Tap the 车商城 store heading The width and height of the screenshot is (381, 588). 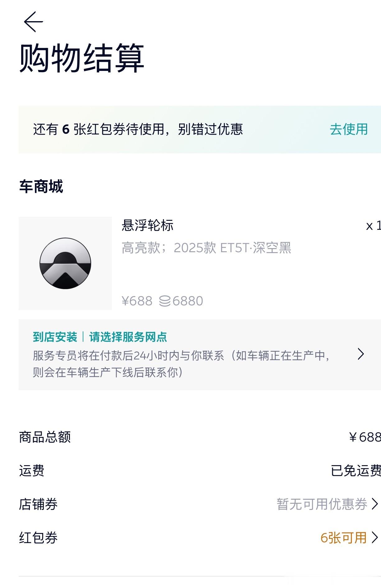(x=41, y=186)
